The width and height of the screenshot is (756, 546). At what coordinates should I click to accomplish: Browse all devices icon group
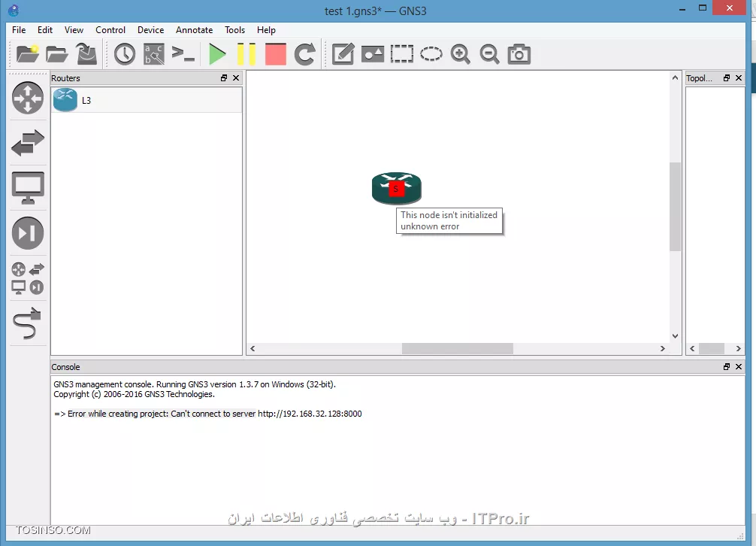[28, 278]
